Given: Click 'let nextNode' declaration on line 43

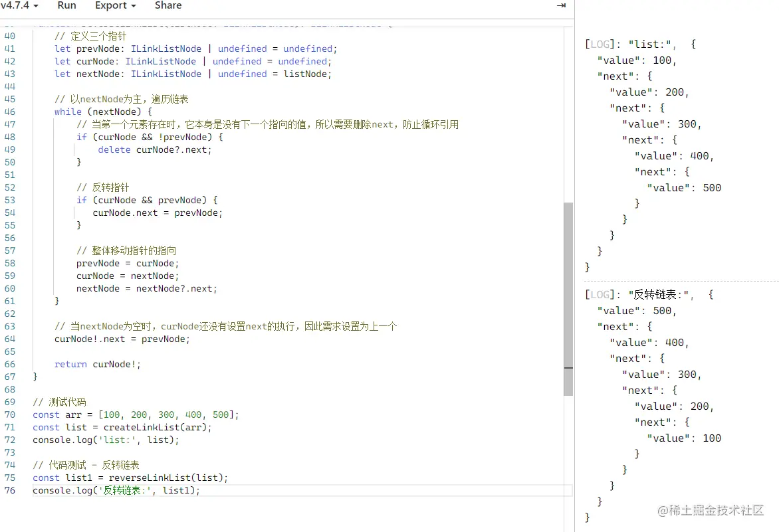Looking at the screenshot, I should click(193, 74).
